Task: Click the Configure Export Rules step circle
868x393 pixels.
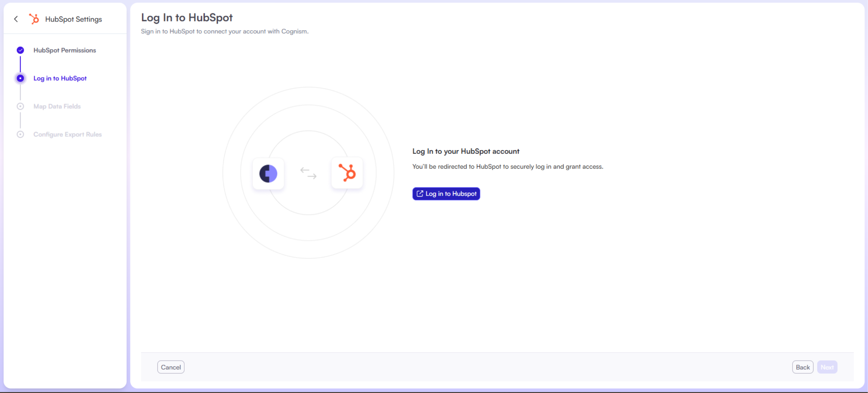Action: pyautogui.click(x=20, y=134)
